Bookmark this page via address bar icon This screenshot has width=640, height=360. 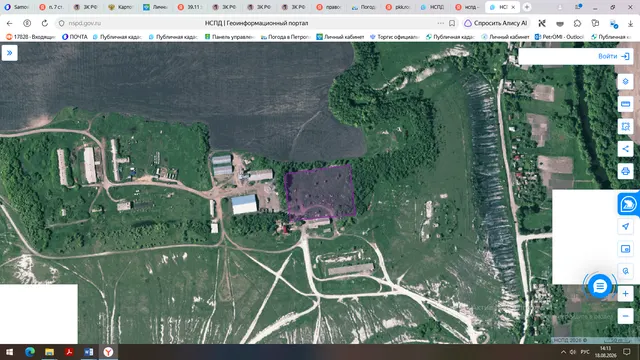pyautogui.click(x=452, y=23)
